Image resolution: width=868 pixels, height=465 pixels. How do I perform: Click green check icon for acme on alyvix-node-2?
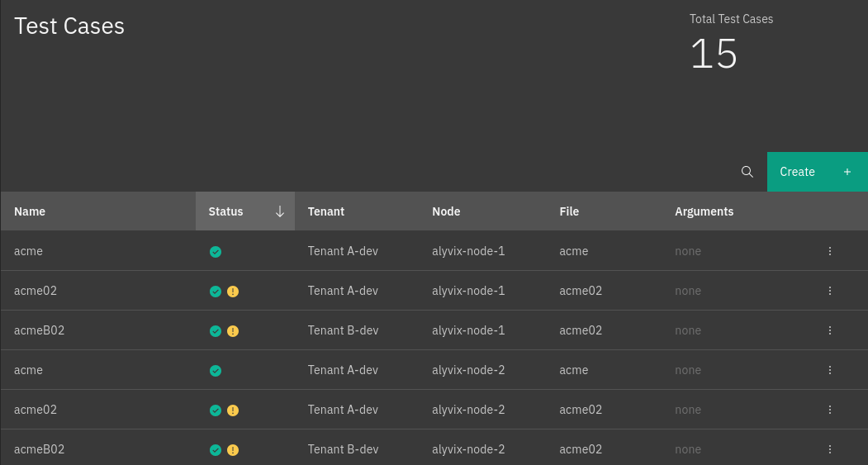(x=216, y=371)
